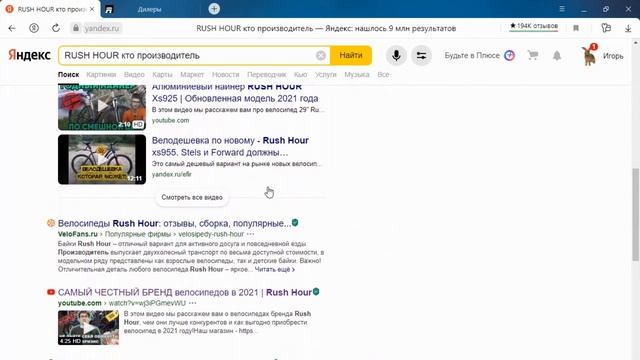
Task: Open the Игорь user profile avatar
Action: (589, 56)
